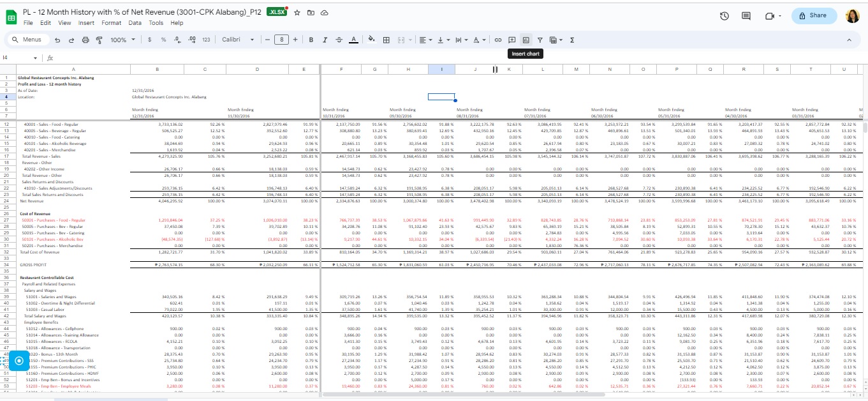Decrease the font size
Screen dimensions: 868x401
268,40
